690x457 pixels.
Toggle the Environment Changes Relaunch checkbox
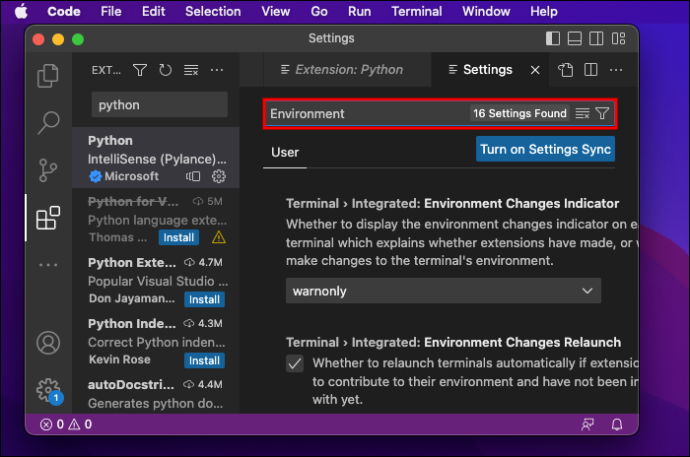click(295, 364)
